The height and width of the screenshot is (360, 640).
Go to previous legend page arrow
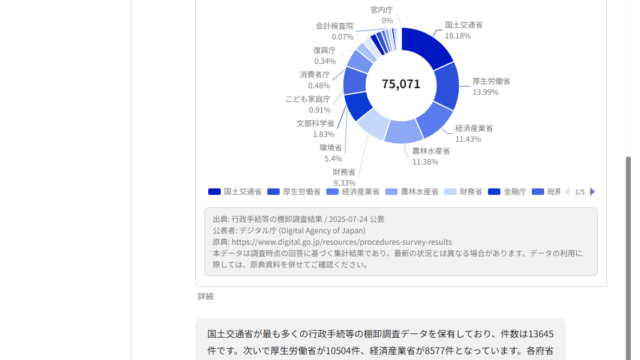567,192
